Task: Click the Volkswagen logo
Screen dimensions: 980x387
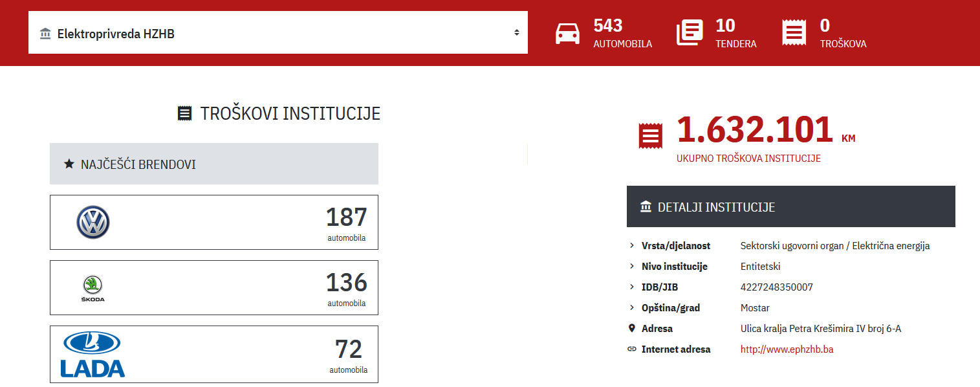Action: (93, 223)
